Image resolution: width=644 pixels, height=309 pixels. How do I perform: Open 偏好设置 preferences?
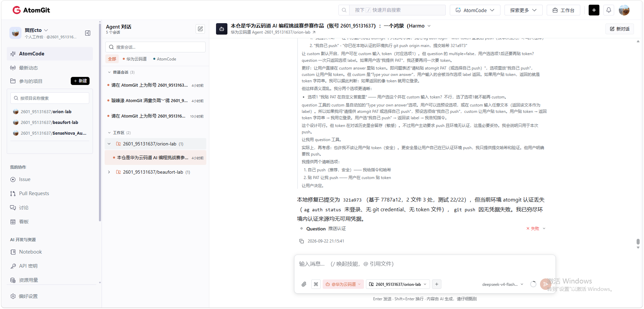click(x=24, y=296)
